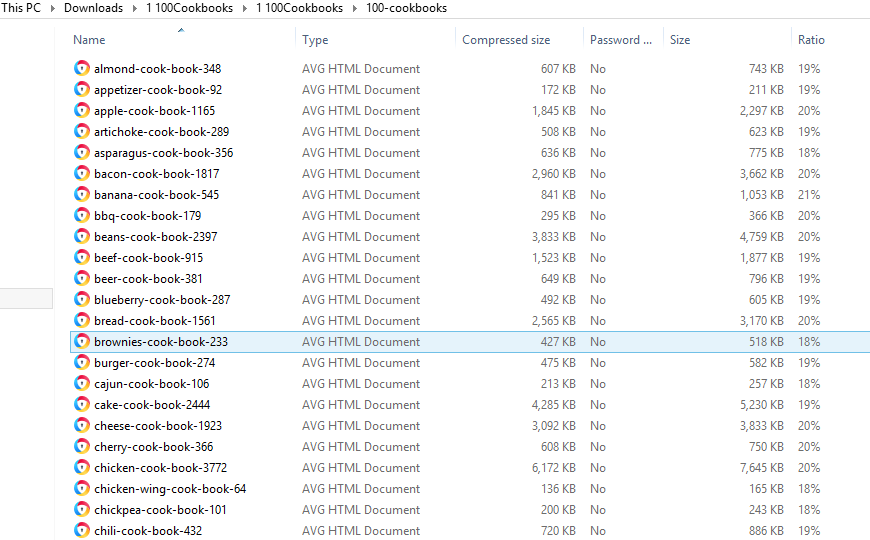Click the chili-cook-book-432 file icon
Screen dimensions: 870x540
(x=82, y=531)
